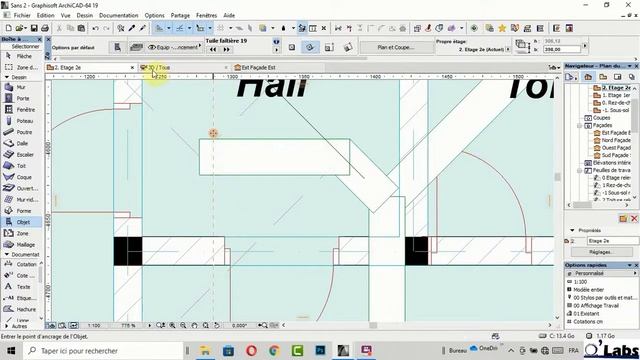This screenshot has height=360, width=640.
Task: Go to next library object arrow
Action: [227, 49]
